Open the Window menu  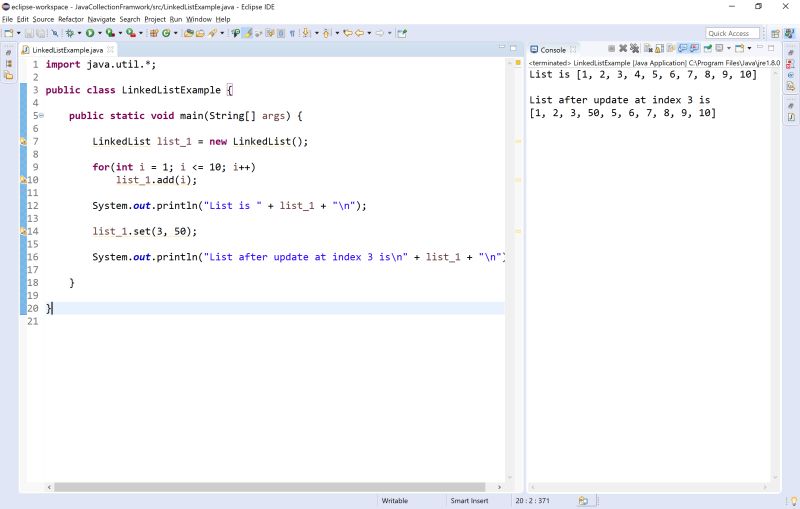tap(198, 19)
